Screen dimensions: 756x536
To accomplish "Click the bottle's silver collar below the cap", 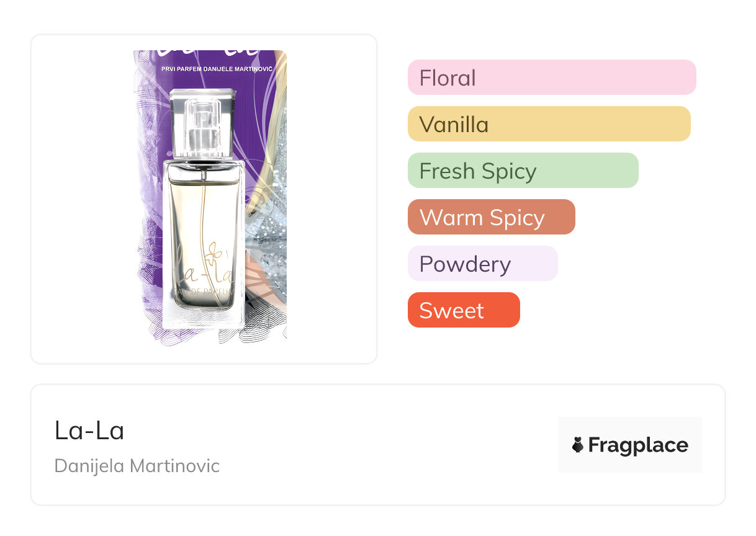I will coord(204,165).
